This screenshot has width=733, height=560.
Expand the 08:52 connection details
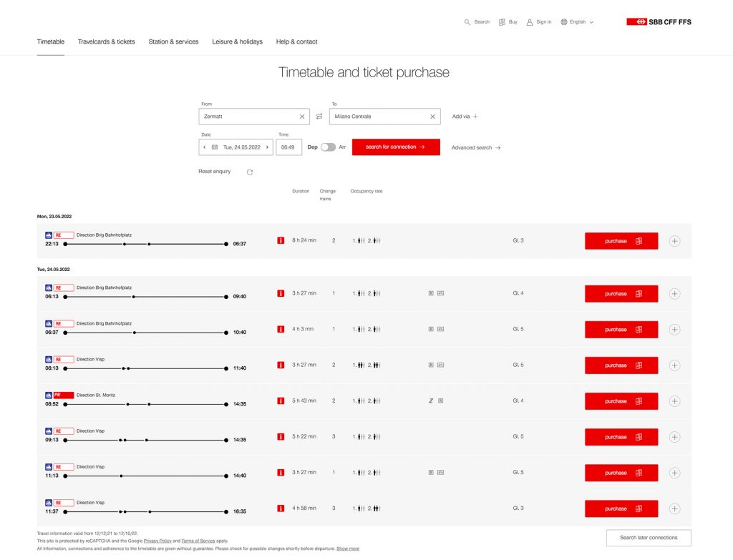click(x=674, y=401)
